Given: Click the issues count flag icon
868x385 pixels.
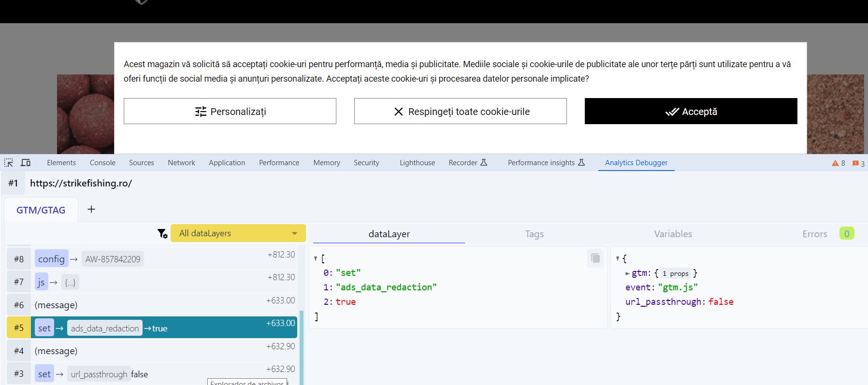Looking at the screenshot, I should click(x=855, y=163).
